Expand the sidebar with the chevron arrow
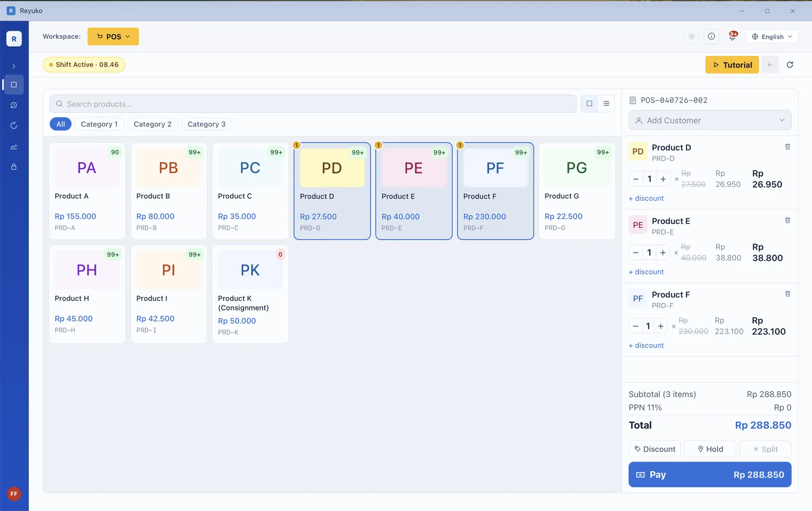 [14, 66]
